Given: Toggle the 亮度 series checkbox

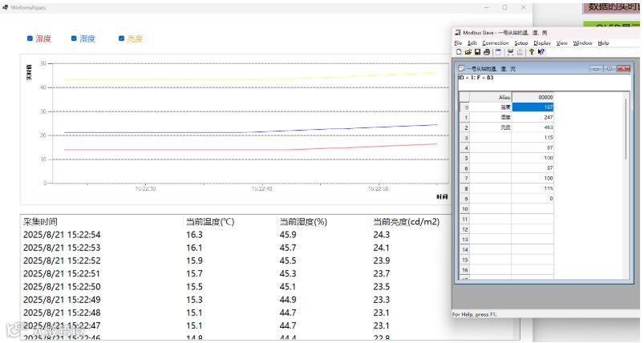Looking at the screenshot, I should 121,38.
